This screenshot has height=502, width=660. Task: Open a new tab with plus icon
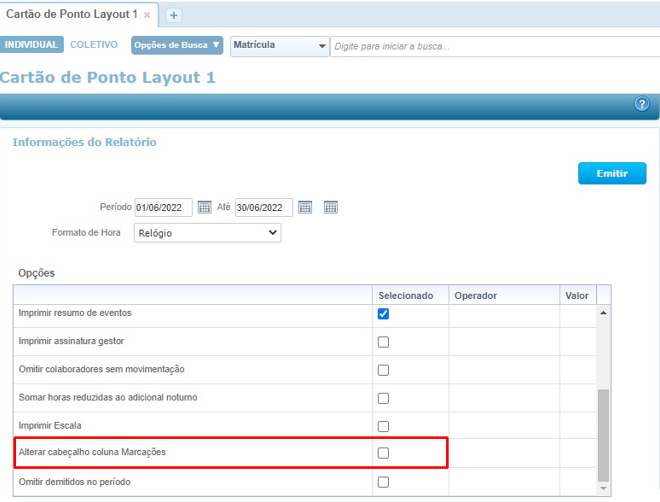[x=173, y=16]
